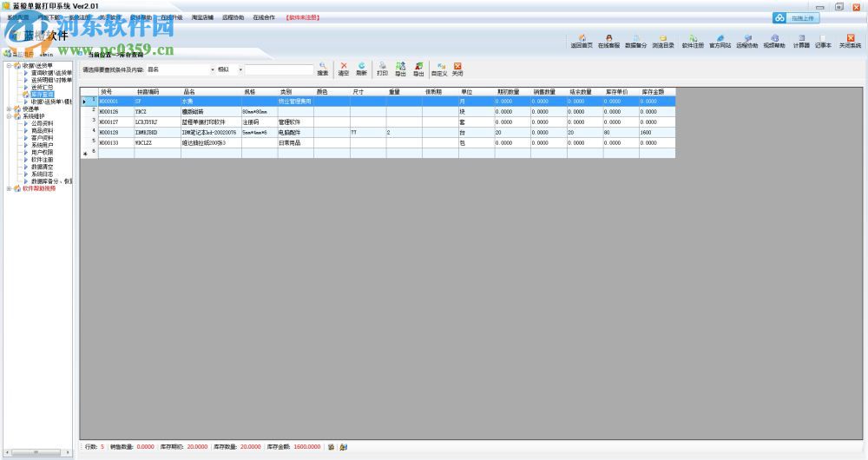Select 库存查询 in the tree

tap(42, 95)
